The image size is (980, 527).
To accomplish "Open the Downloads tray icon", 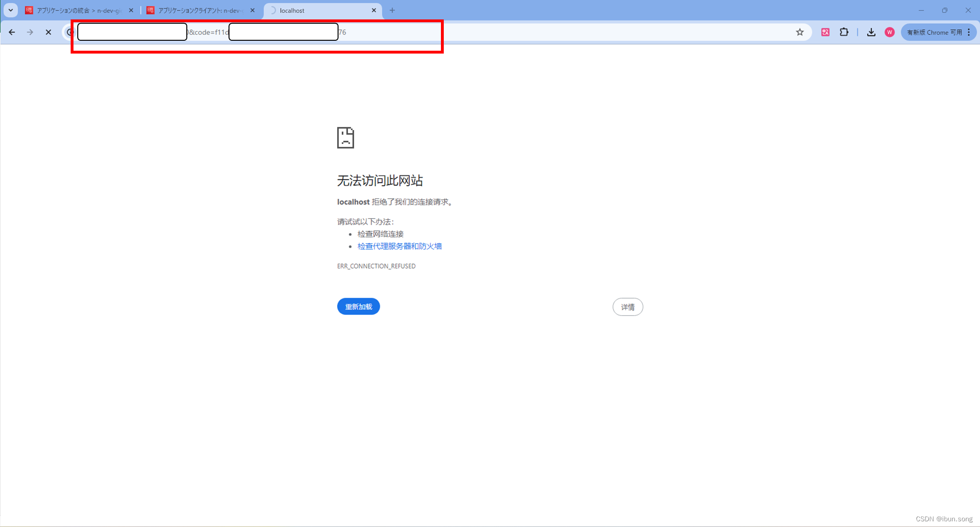I will point(871,32).
